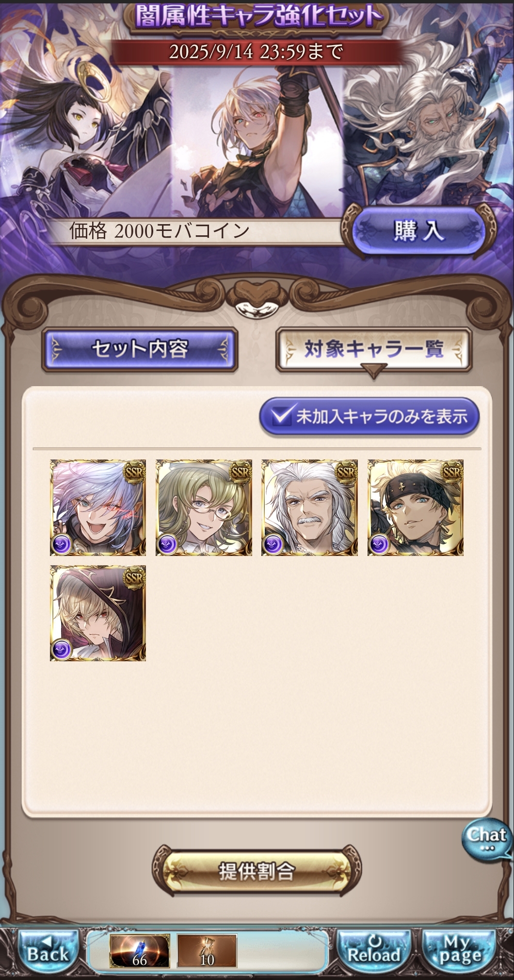
Task: Open the Chat bubble icon
Action: 486,839
